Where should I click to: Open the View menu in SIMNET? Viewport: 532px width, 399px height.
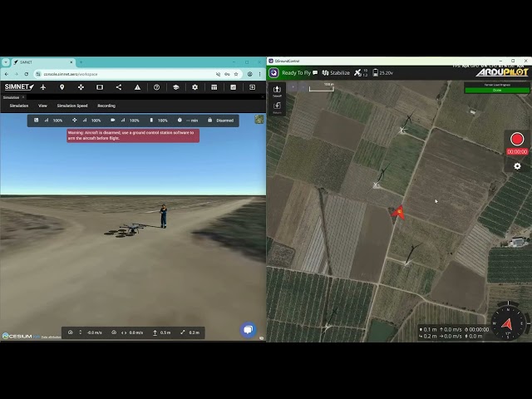pyautogui.click(x=42, y=106)
